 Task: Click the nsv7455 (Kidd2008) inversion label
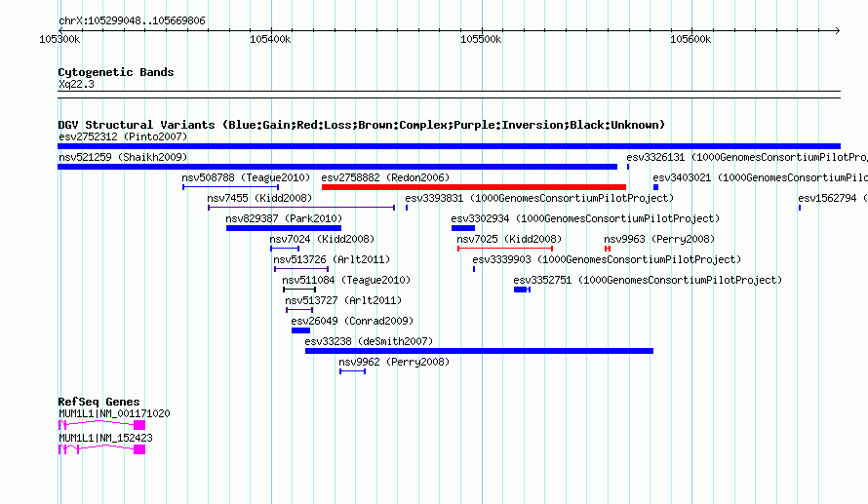click(x=259, y=198)
